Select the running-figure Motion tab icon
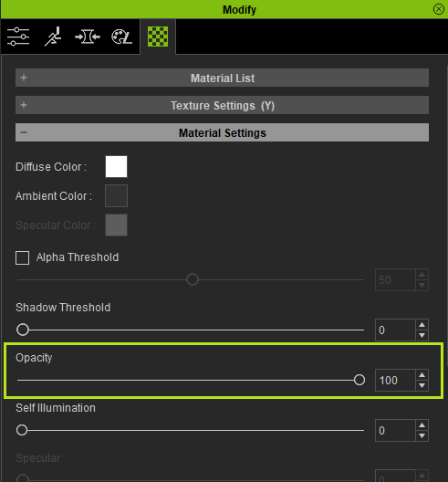Image resolution: width=448 pixels, height=482 pixels. tap(53, 37)
